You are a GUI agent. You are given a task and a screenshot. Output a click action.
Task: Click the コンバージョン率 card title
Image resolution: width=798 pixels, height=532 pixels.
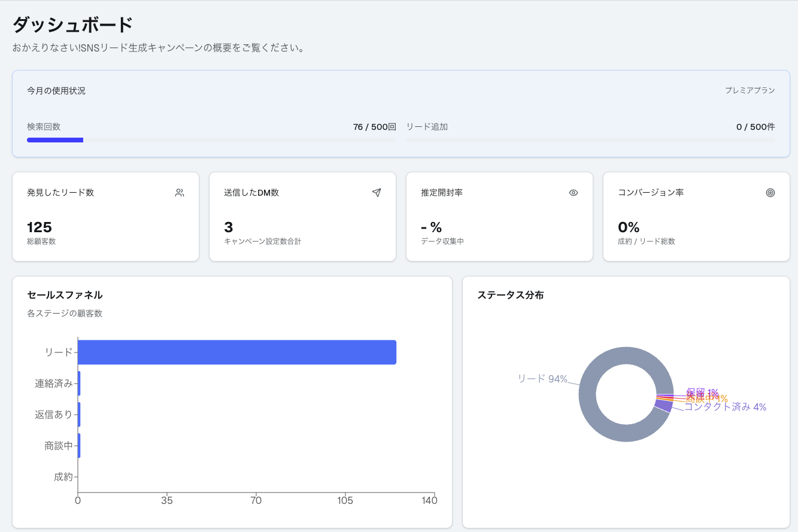(x=651, y=193)
